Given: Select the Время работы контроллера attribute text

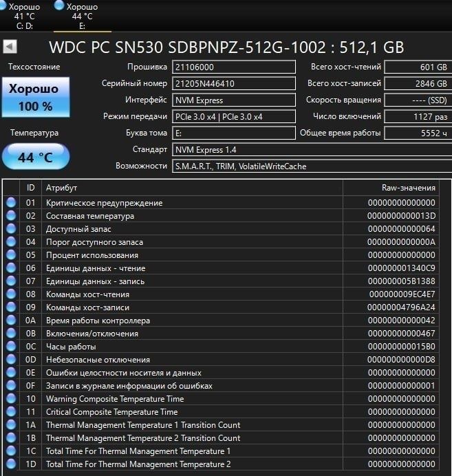Looking at the screenshot, I should click(98, 321).
